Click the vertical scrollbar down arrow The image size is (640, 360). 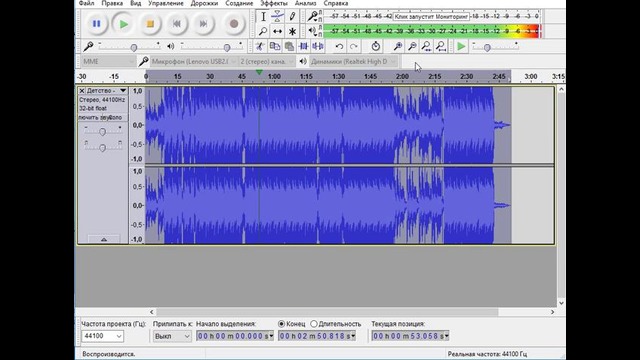pyautogui.click(x=561, y=303)
